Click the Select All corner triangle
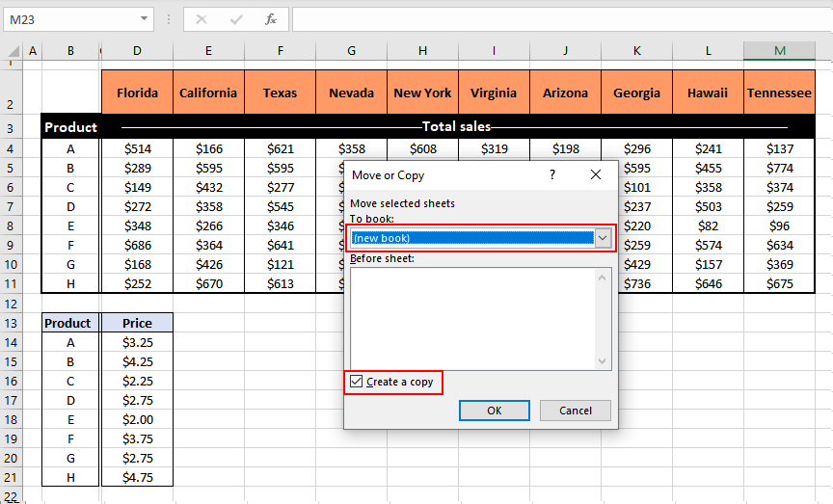Screen dimensions: 833x504 coord(13,51)
